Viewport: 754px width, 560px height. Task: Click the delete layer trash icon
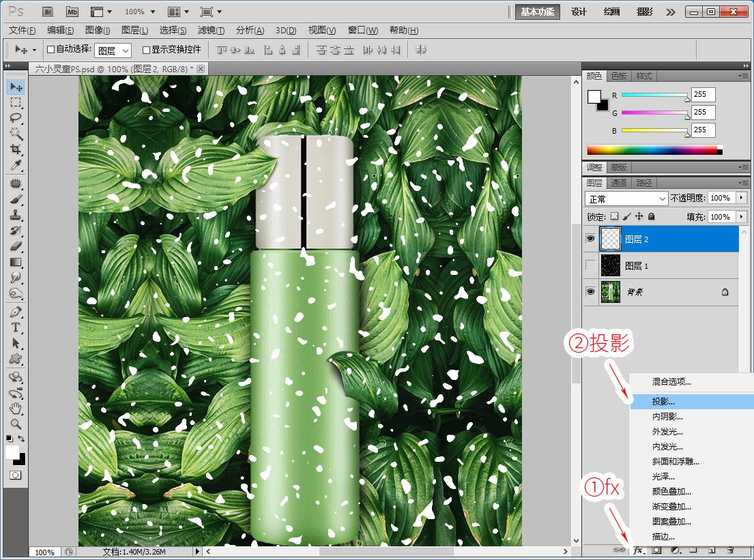729,549
